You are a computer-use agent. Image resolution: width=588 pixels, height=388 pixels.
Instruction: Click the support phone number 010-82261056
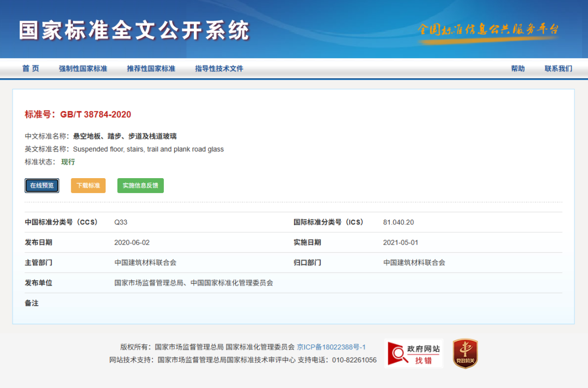pos(354,360)
